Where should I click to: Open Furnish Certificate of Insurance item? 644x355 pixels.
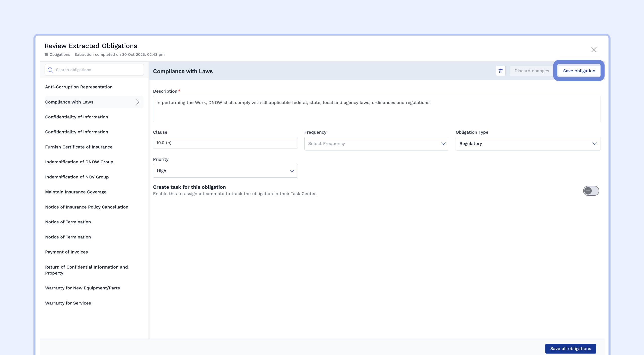79,147
